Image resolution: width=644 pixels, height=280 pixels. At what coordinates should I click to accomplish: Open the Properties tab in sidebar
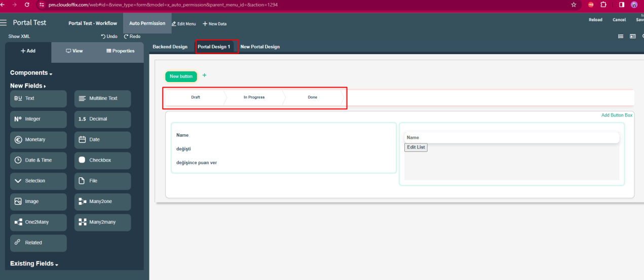121,51
